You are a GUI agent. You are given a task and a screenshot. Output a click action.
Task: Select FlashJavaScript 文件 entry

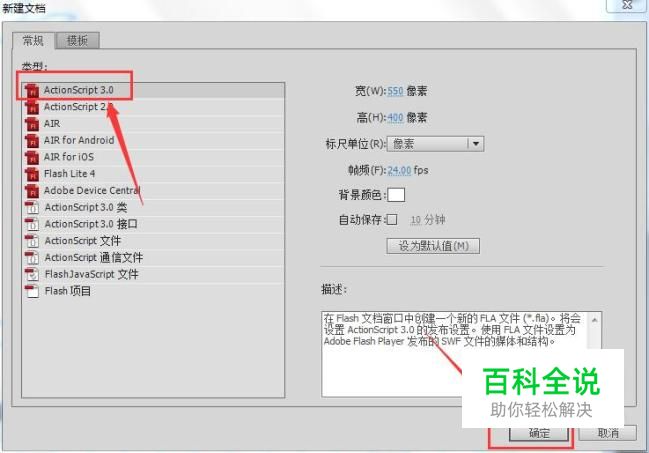click(153, 274)
